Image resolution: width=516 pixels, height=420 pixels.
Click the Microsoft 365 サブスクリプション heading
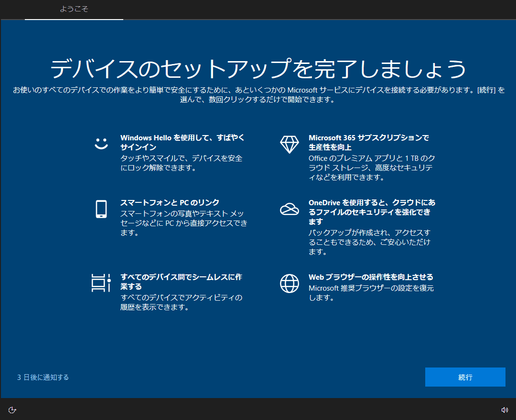point(368,142)
